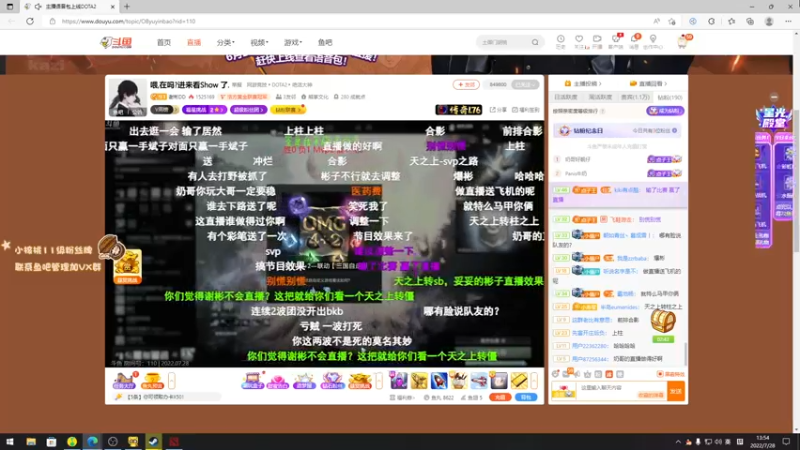Viewport: 800px width, 450px height.
Task: Open the 福利签到 check-in link
Action: point(526,110)
